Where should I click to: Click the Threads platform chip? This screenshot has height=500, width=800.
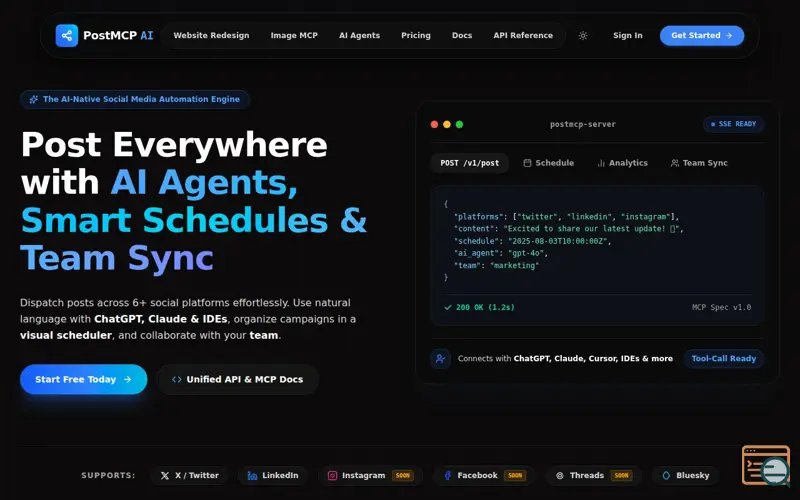click(x=593, y=476)
